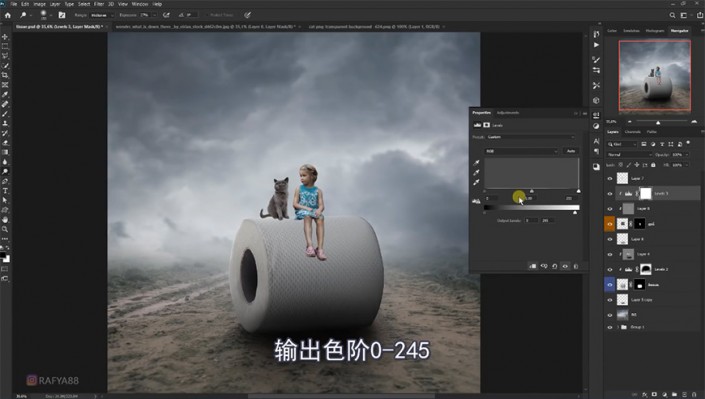Toggle adjustment visibility eye in Properties footer
The height and width of the screenshot is (399, 705).
[565, 266]
